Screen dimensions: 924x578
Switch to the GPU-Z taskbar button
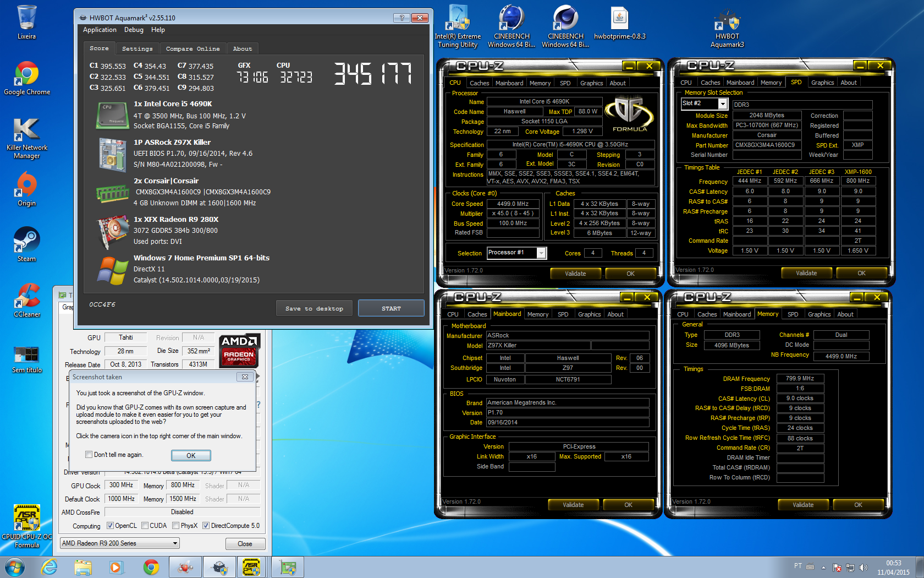tap(288, 567)
